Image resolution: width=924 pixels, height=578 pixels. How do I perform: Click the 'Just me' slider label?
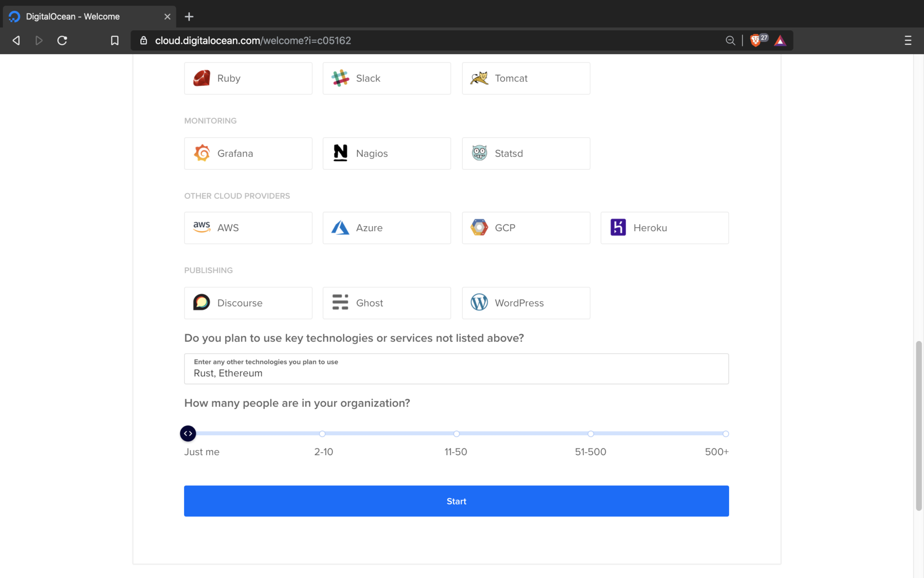(x=202, y=452)
